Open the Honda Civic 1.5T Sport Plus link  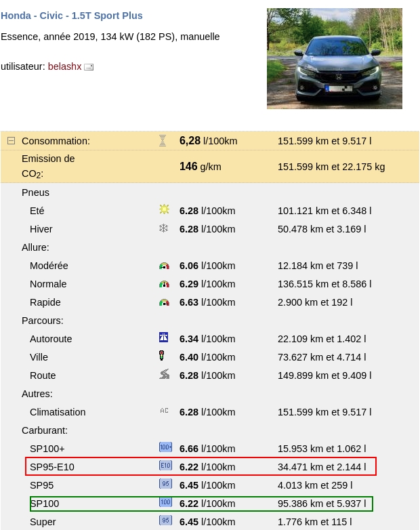pyautogui.click(x=72, y=16)
